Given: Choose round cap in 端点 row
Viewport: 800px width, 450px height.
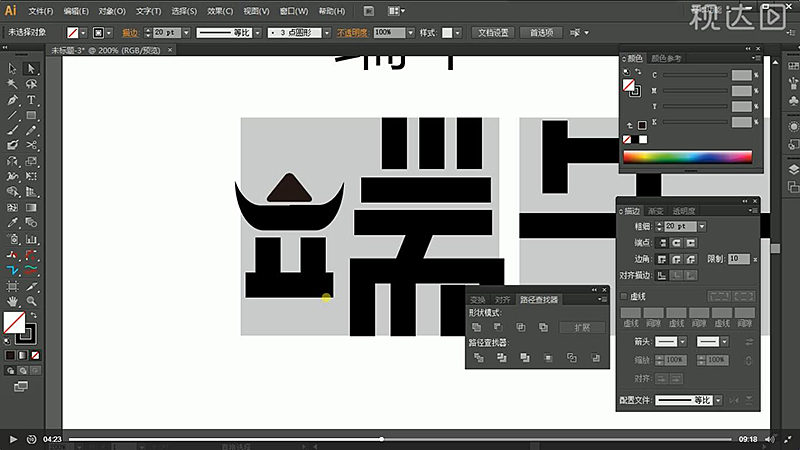Looking at the screenshot, I should 677,243.
